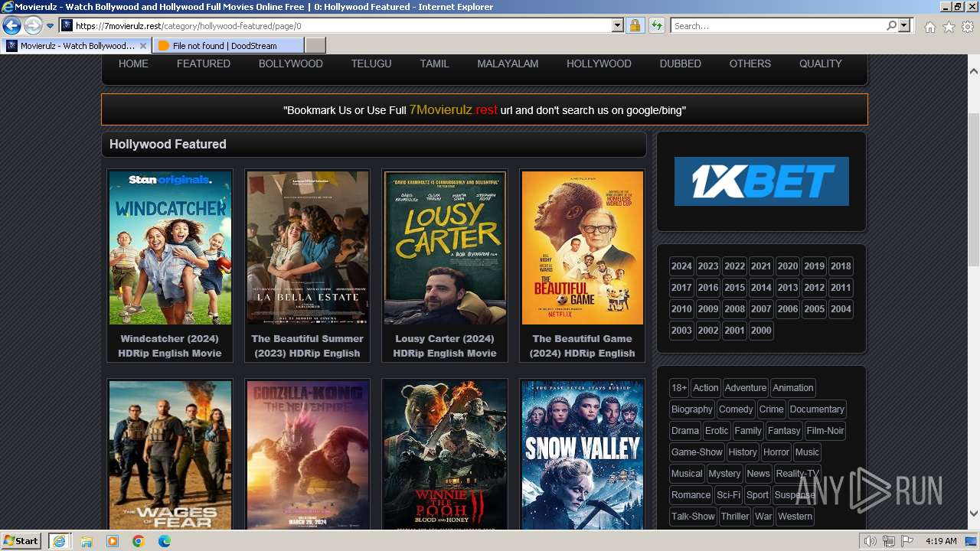The image size is (980, 551).
Task: Switch to File not found DoodStream tab
Action: [x=227, y=46]
